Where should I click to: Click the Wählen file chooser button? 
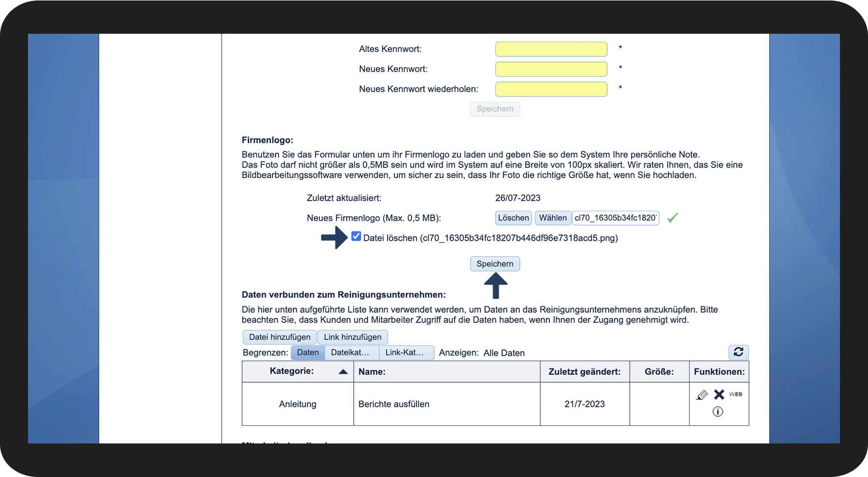553,218
